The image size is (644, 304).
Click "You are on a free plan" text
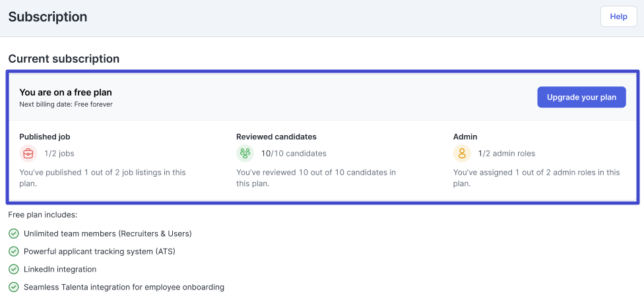tap(65, 92)
